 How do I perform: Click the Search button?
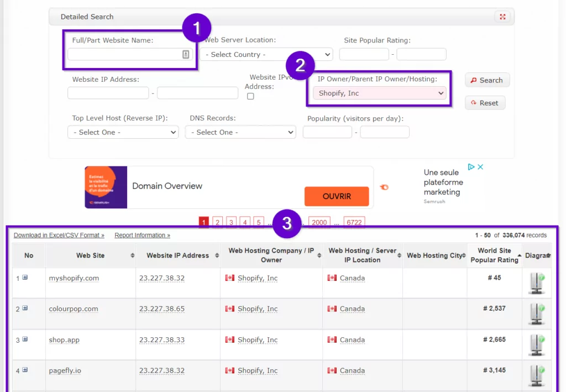487,80
